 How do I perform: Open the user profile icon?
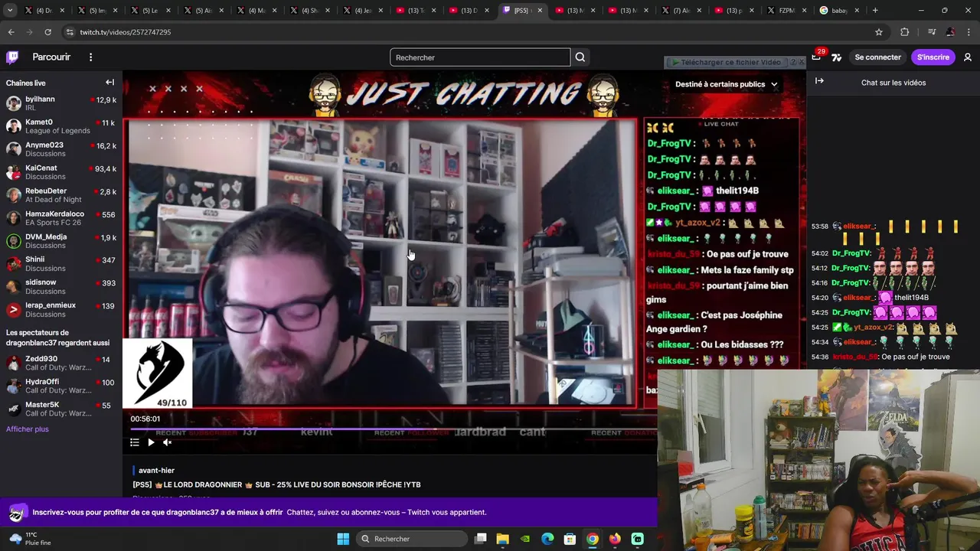point(968,57)
